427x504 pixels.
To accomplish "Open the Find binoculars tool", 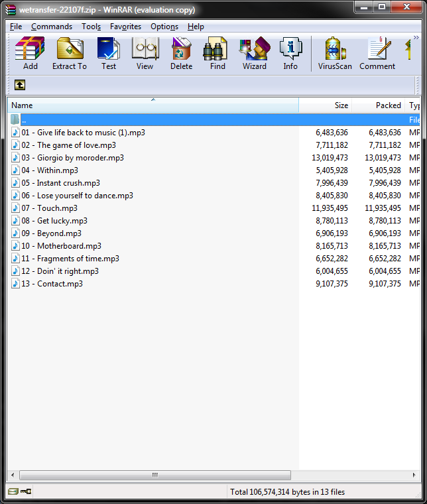I will point(217,53).
